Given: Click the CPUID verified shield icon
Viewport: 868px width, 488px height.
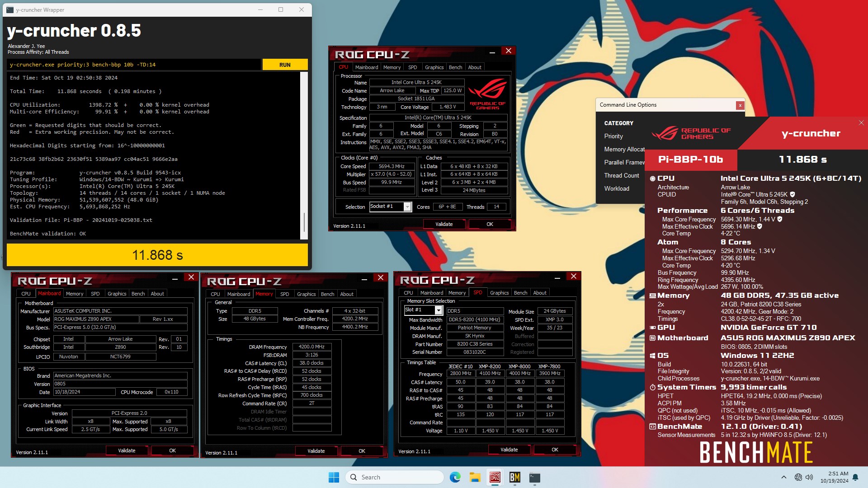Looking at the screenshot, I should click(793, 195).
